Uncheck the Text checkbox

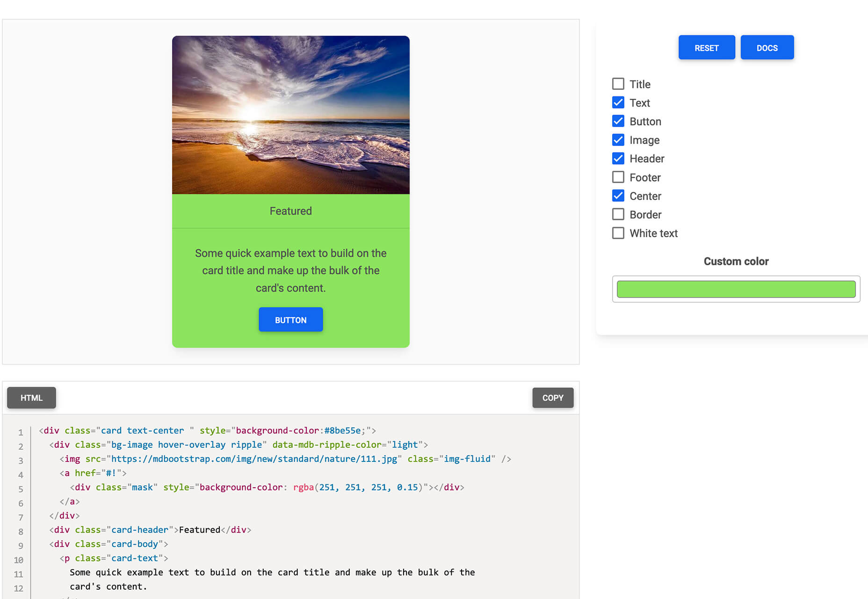tap(618, 102)
